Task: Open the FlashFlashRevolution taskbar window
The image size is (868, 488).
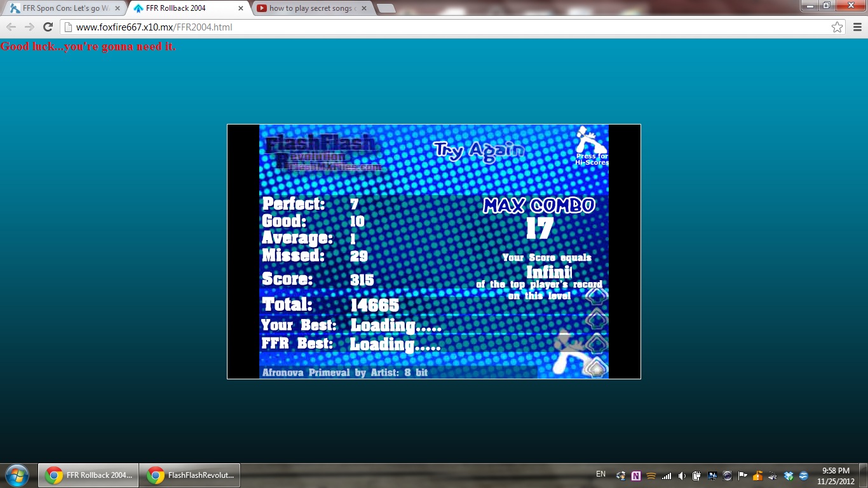Action: click(189, 475)
